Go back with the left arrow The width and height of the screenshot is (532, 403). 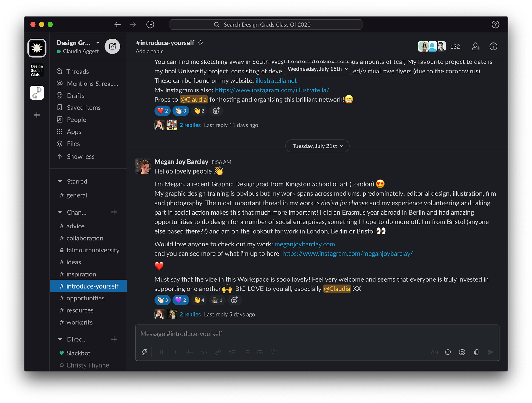pyautogui.click(x=117, y=24)
